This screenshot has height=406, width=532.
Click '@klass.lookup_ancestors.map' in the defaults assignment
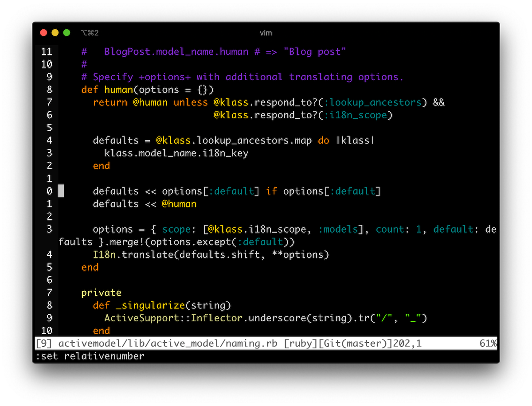point(234,141)
